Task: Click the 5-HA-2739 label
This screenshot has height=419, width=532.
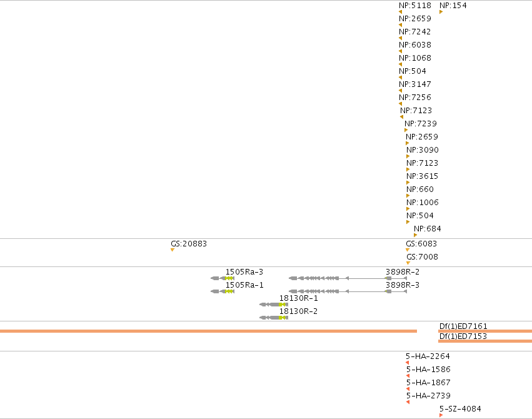Action: pos(428,396)
